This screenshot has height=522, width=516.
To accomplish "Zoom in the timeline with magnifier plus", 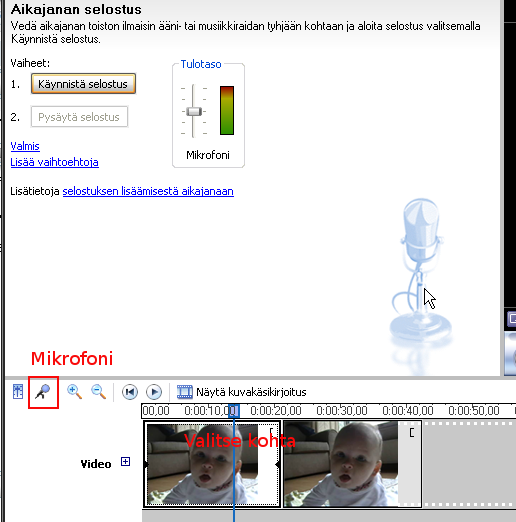I will 74,392.
